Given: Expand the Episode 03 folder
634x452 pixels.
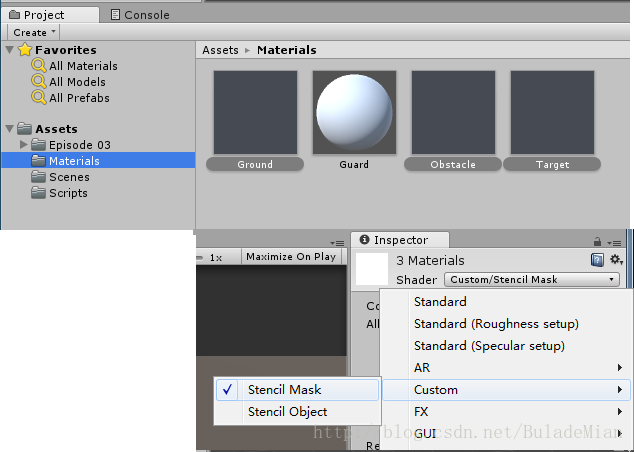Looking at the screenshot, I should (23, 144).
